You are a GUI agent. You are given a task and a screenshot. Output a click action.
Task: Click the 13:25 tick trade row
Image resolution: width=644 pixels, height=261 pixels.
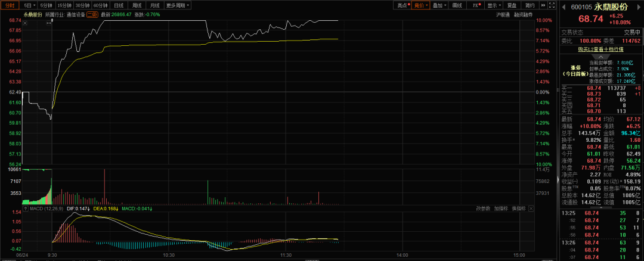[601, 213]
